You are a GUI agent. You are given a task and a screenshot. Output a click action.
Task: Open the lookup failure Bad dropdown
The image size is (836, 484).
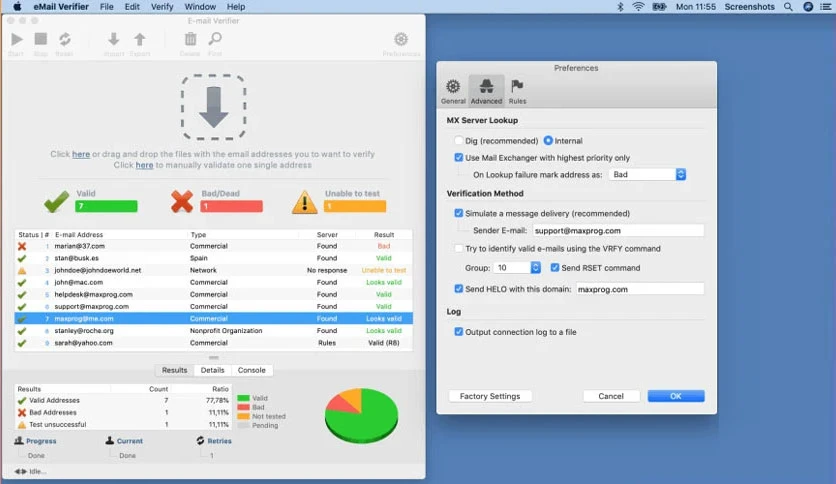[647, 174]
